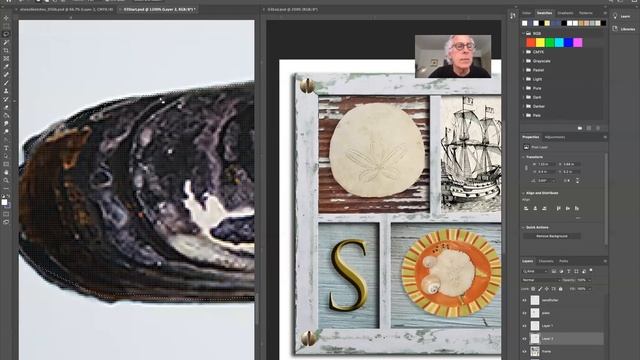Toggle Quick Mask mode icon
This screenshot has width=640, height=360.
pyautogui.click(x=6, y=214)
